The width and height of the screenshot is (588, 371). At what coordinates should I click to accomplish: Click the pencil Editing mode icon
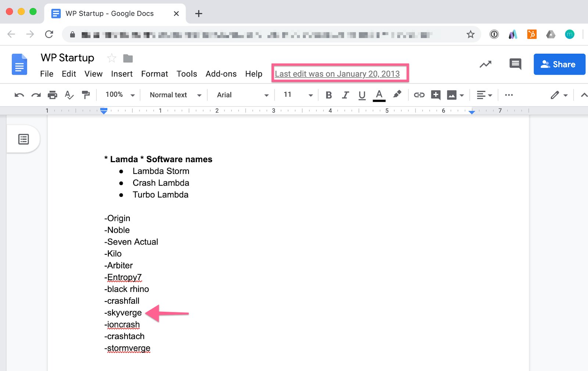tap(555, 95)
